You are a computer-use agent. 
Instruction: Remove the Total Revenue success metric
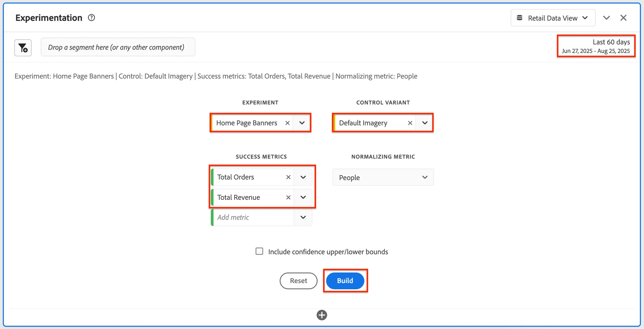coord(288,197)
